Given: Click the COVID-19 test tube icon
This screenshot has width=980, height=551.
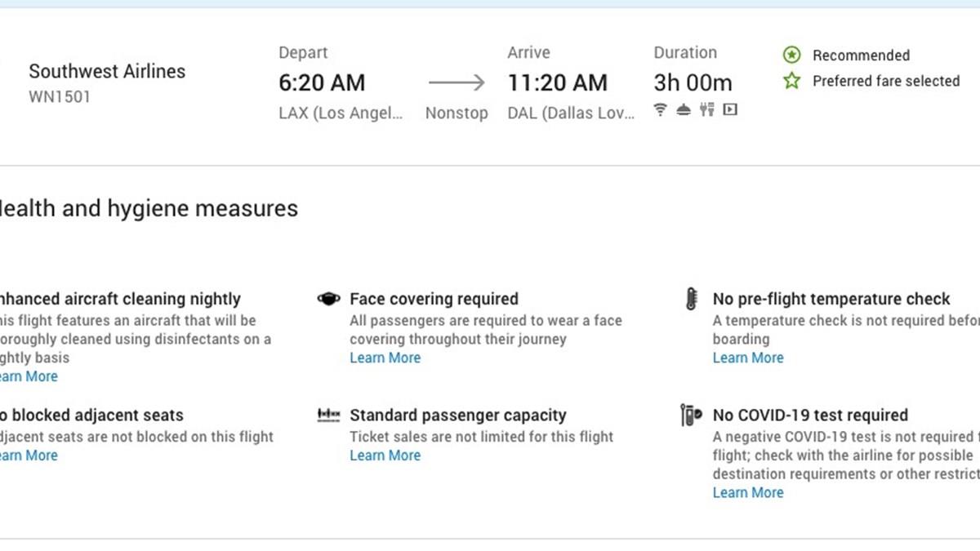Looking at the screenshot, I should pos(691,415).
